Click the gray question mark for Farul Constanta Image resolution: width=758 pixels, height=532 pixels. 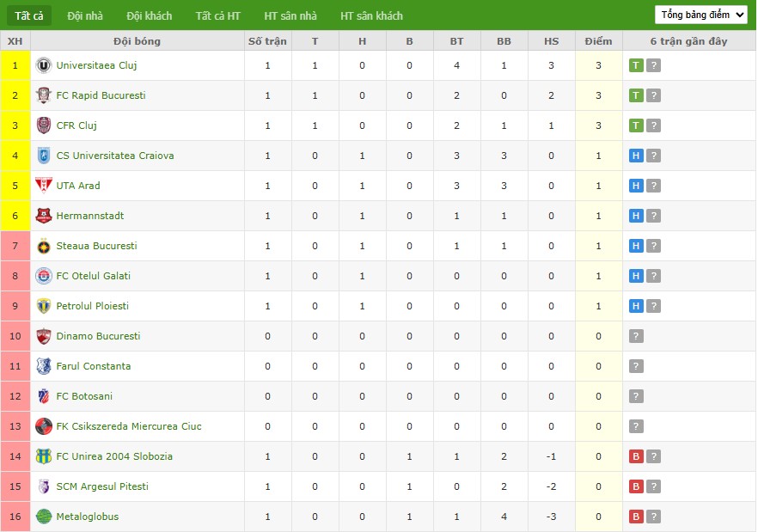tap(636, 366)
